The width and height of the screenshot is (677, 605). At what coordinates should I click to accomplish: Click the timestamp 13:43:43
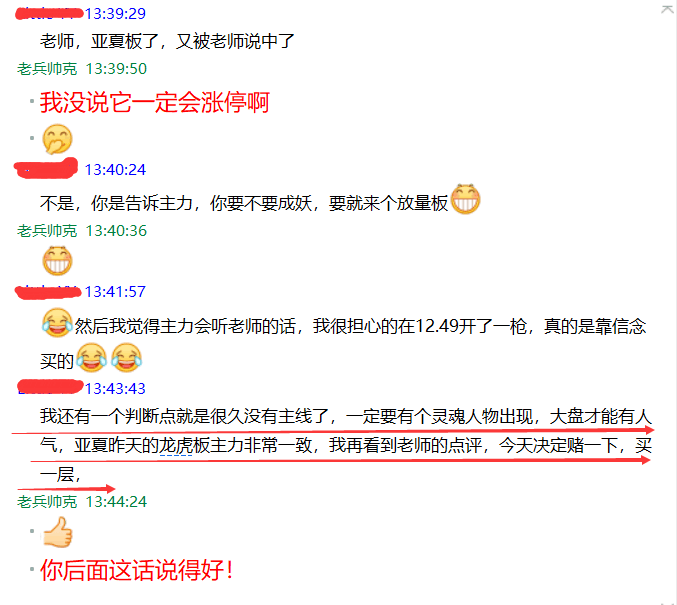pyautogui.click(x=115, y=389)
